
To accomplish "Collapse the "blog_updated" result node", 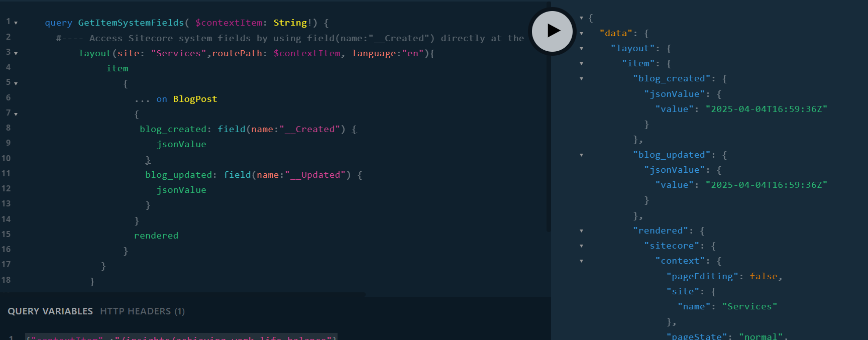I will (x=581, y=155).
